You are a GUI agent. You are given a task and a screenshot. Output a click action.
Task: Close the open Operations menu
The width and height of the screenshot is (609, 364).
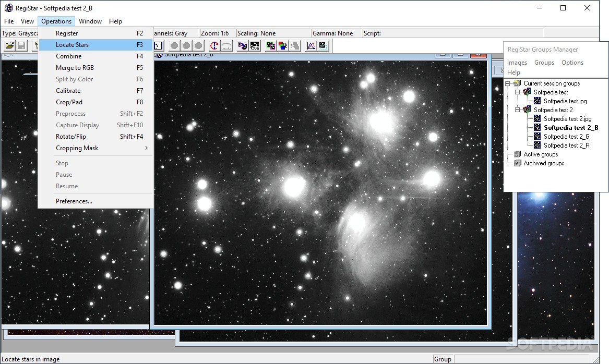56,21
